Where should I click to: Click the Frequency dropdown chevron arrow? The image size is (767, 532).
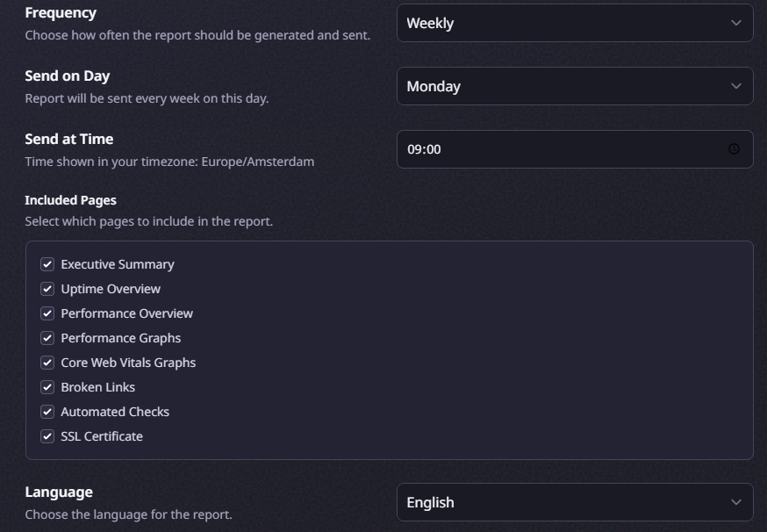(736, 23)
